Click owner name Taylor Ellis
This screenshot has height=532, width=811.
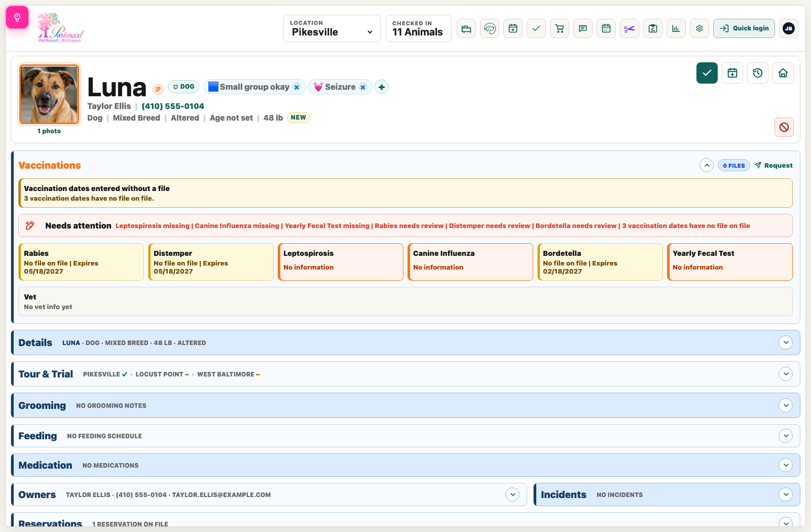(109, 106)
